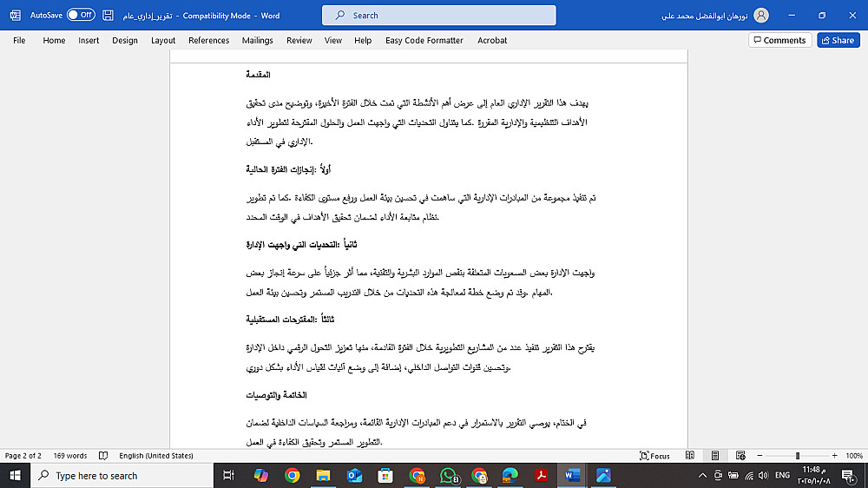Open WhatsApp from the taskbar
Screen dimensions: 868x488
pos(449,475)
